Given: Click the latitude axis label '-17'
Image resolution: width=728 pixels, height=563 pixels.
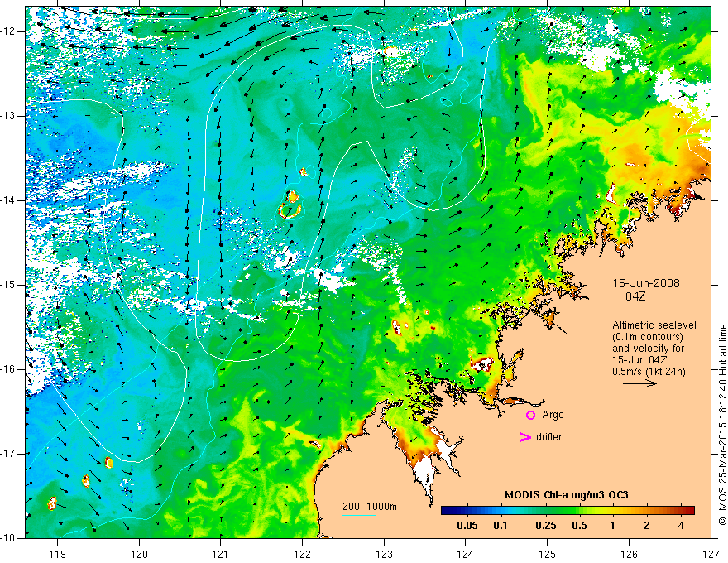Looking at the screenshot, I should (9, 454).
